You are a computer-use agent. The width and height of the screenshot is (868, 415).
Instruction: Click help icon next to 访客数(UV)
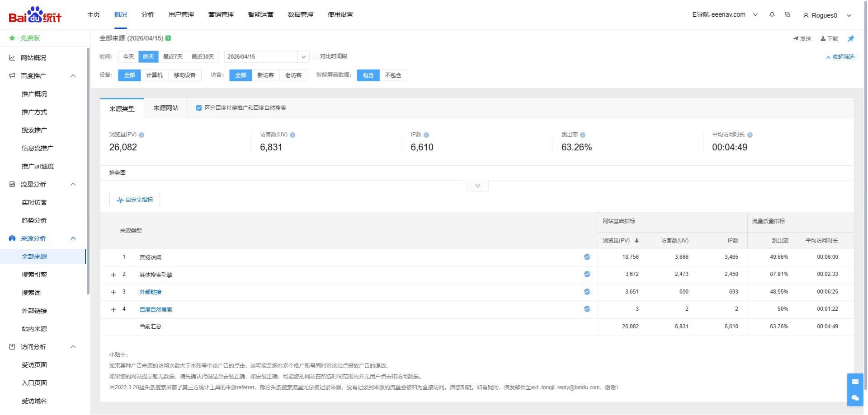tap(292, 135)
